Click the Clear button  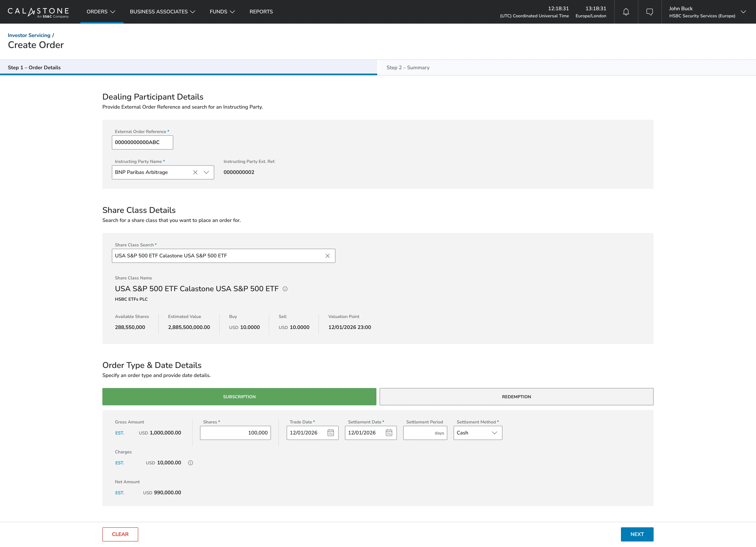point(120,534)
